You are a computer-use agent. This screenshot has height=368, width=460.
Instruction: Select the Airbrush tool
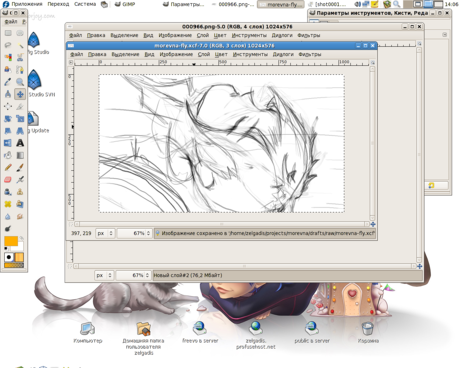click(20, 180)
